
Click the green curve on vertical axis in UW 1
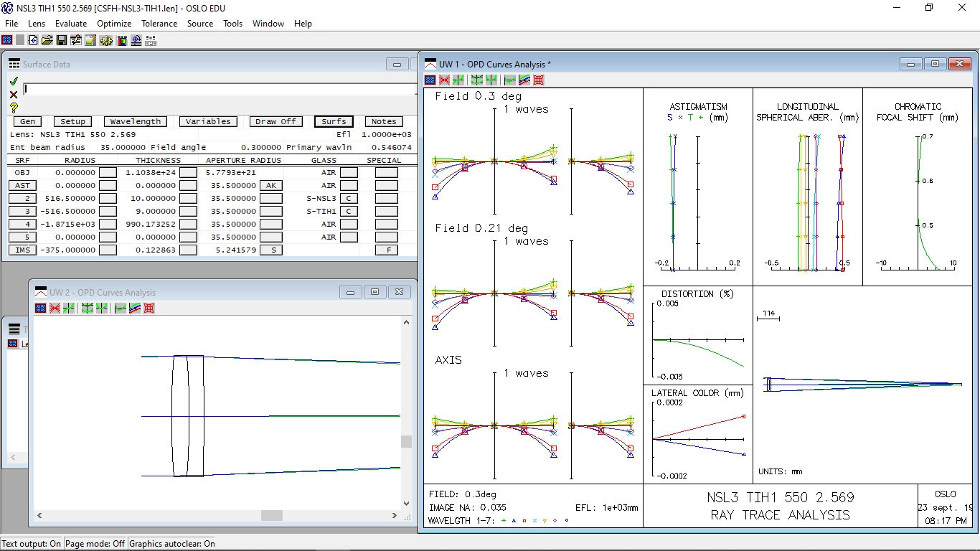[510, 80]
